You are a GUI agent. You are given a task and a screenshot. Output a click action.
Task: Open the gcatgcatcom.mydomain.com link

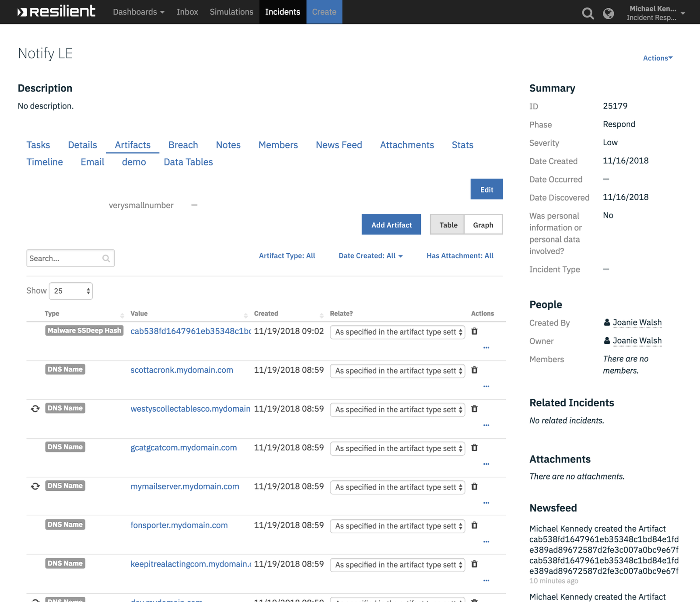(x=184, y=448)
